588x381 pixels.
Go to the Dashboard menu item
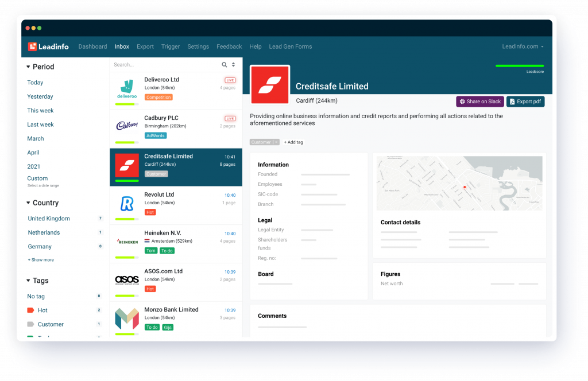92,46
